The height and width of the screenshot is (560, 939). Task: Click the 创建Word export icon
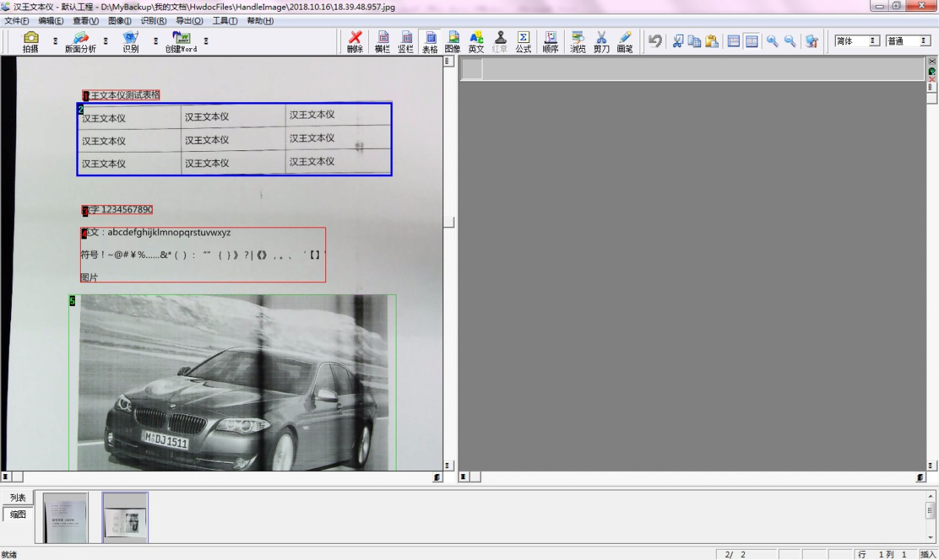181,41
